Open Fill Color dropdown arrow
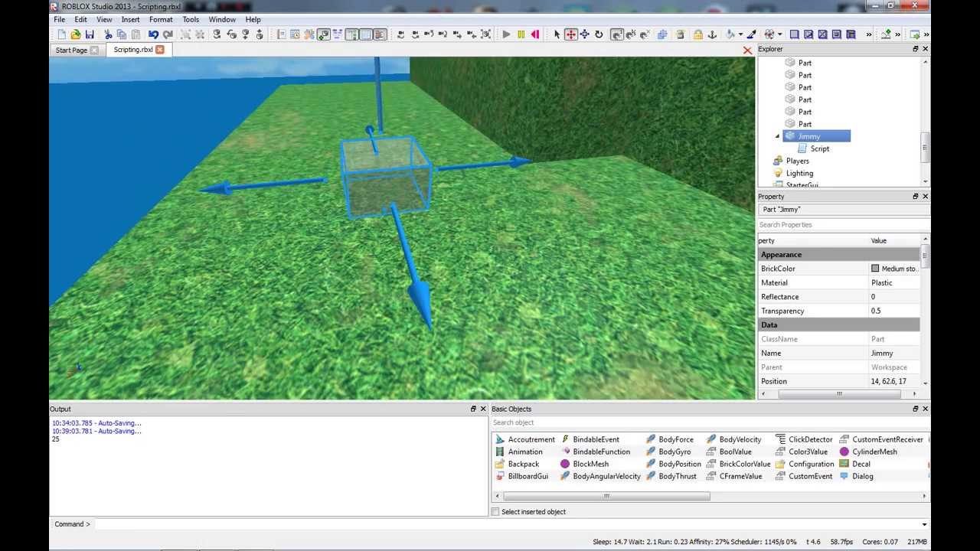Screen dimensions: 980x551 coord(740,34)
